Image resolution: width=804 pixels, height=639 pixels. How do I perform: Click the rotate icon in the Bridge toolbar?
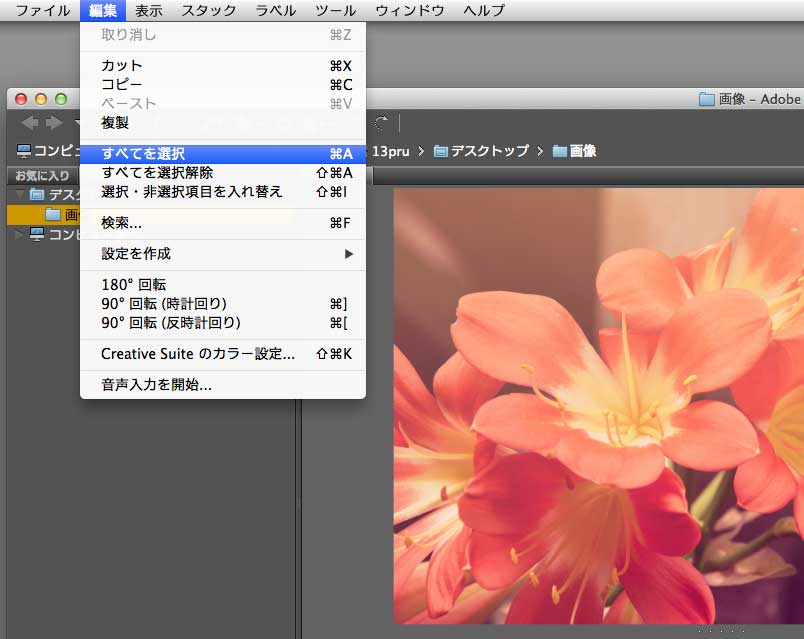pos(381,123)
